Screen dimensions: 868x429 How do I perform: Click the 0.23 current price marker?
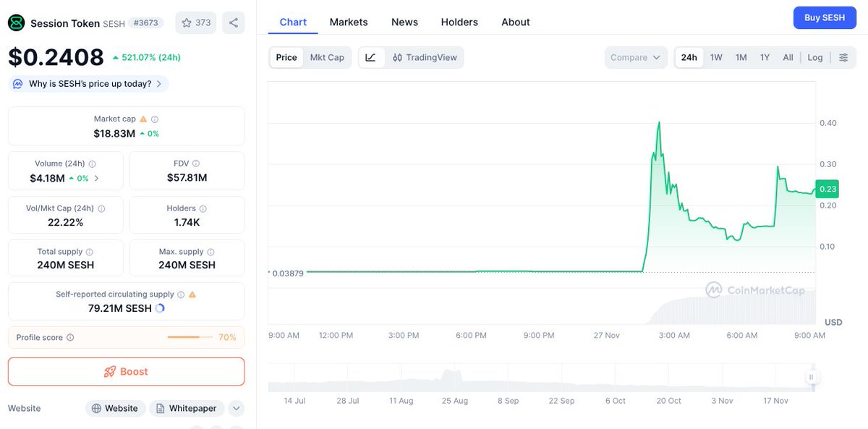click(x=827, y=189)
